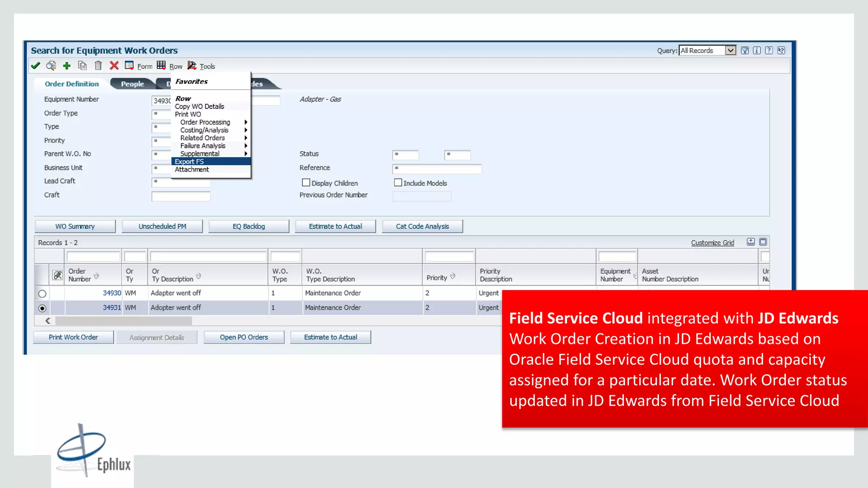Image resolution: width=868 pixels, height=488 pixels.
Task: Click the maximize grid icon
Action: point(763,242)
